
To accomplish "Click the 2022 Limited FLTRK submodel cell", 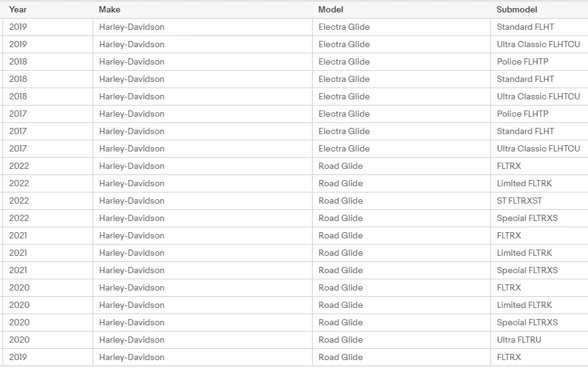I will 540,184.
